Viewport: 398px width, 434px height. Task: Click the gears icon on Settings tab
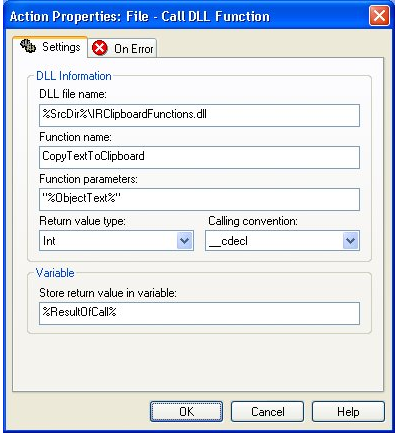tap(28, 46)
